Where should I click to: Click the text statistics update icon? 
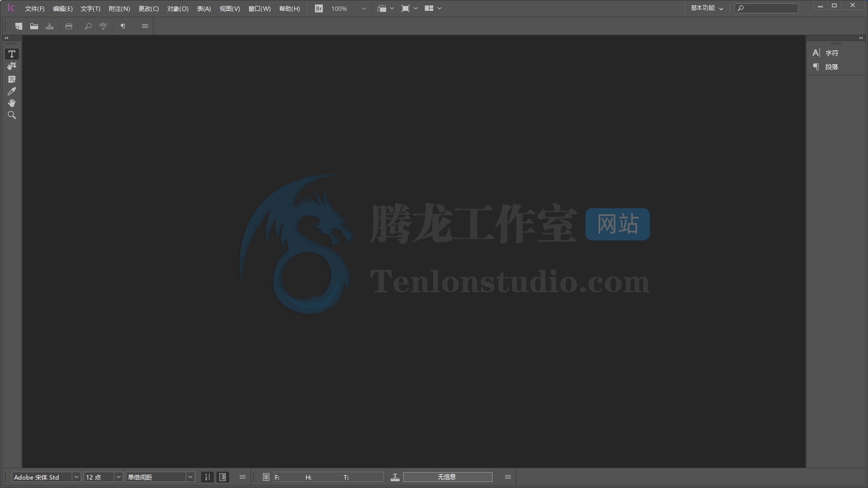click(266, 477)
